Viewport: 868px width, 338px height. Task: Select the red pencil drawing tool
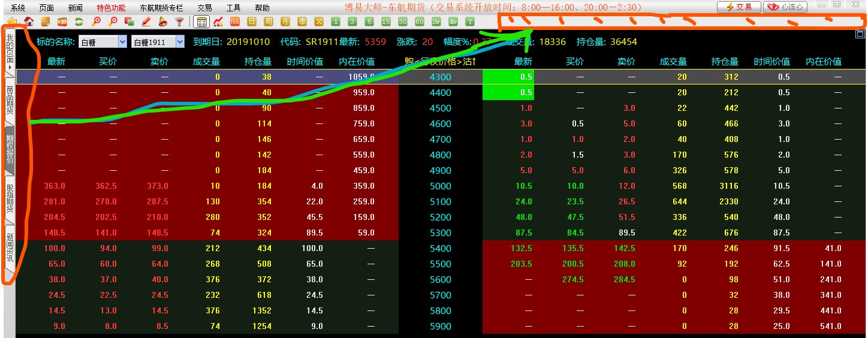146,22
